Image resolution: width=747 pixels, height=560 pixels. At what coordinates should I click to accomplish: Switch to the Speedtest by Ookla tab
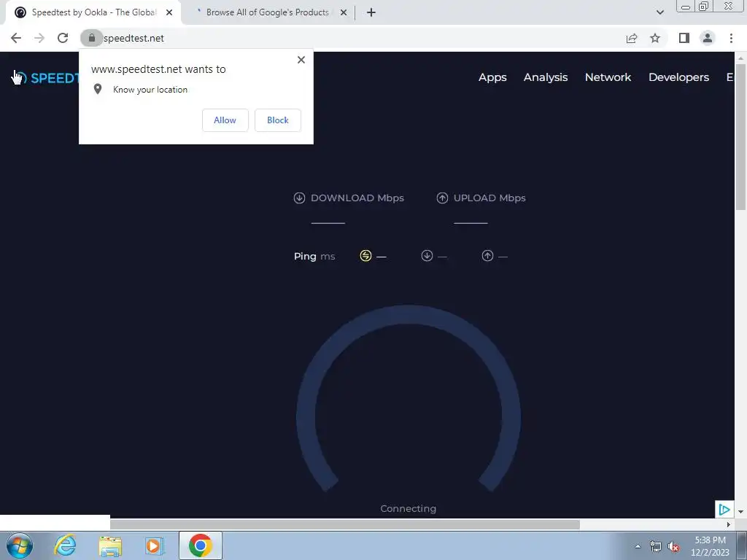93,12
